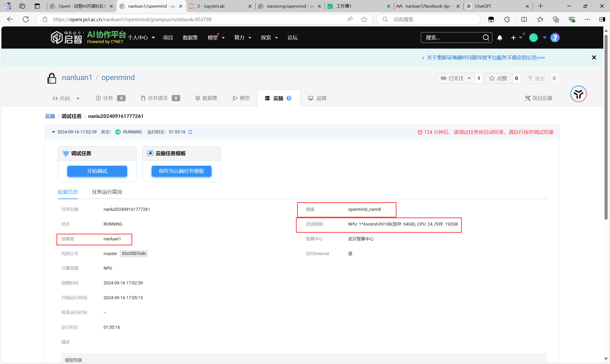Open the nanluan1 owner link

(77, 77)
